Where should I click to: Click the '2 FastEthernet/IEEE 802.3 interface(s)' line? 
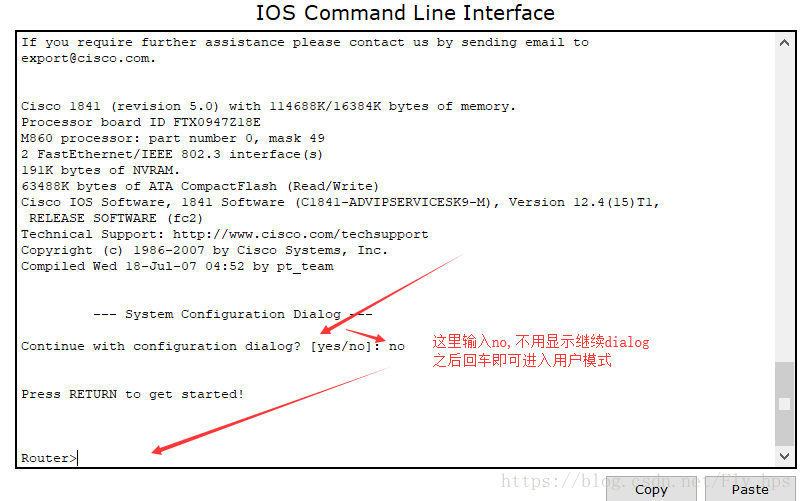coord(172,154)
